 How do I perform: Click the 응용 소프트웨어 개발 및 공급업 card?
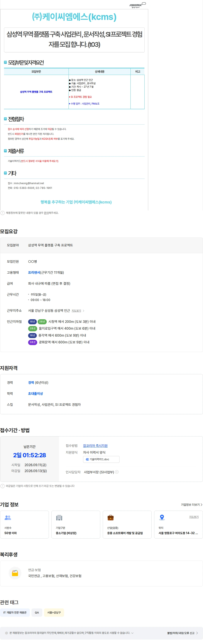[127, 525]
